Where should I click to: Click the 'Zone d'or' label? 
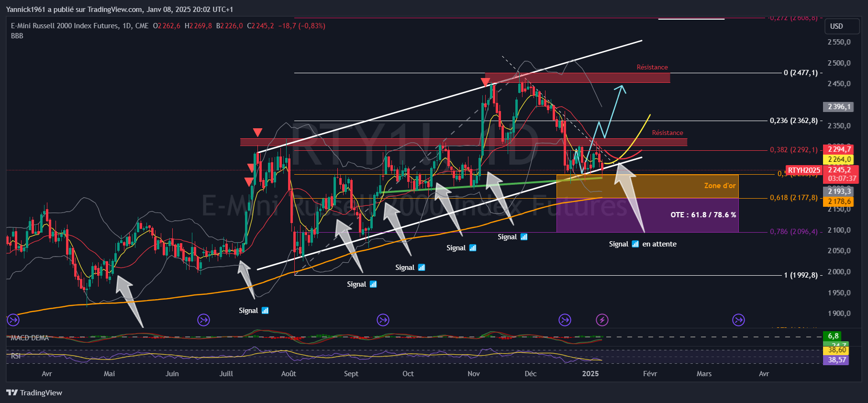[720, 186]
